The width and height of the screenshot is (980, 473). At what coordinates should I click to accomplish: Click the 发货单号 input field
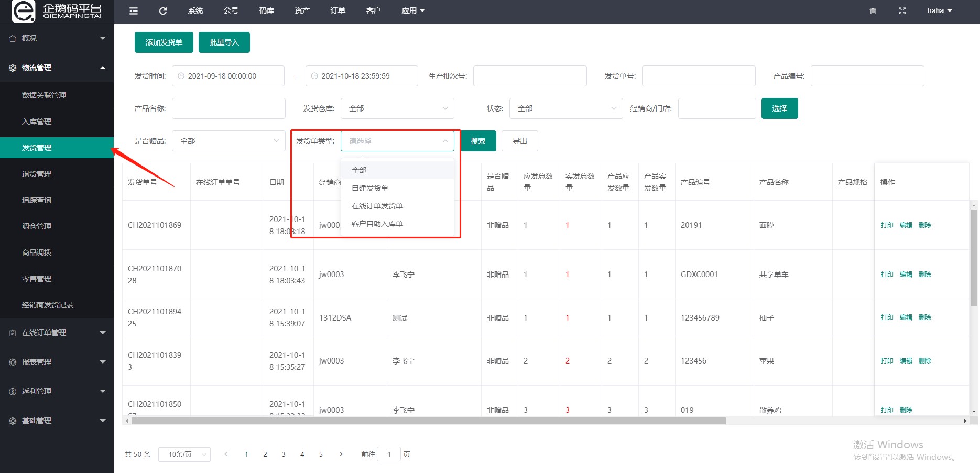pos(699,76)
